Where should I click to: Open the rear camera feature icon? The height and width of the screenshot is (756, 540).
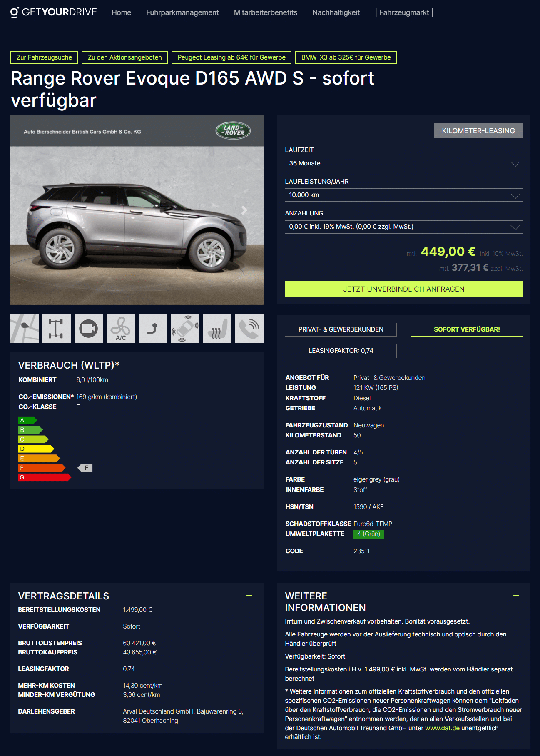pyautogui.click(x=89, y=329)
